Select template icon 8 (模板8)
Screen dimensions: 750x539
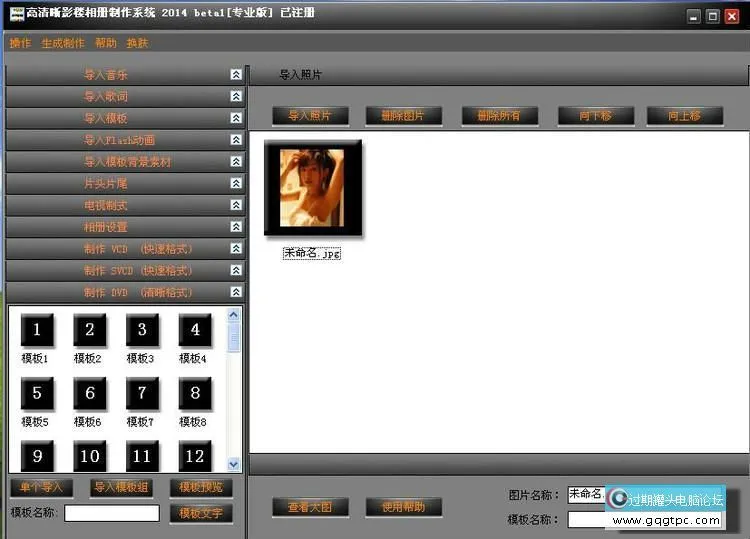tap(195, 393)
